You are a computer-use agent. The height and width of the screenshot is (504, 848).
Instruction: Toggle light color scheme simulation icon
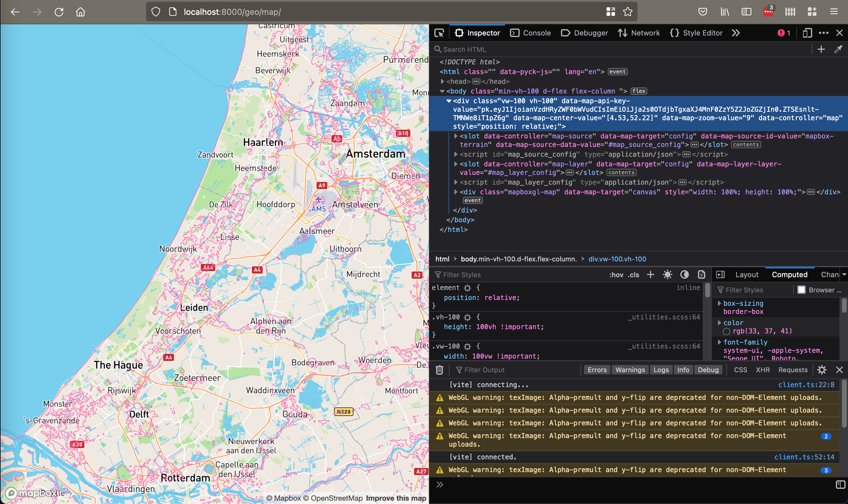tap(667, 274)
